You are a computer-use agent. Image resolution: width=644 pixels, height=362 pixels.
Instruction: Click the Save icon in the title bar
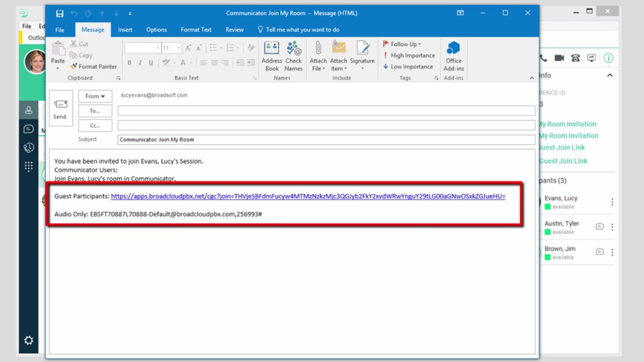click(x=60, y=13)
